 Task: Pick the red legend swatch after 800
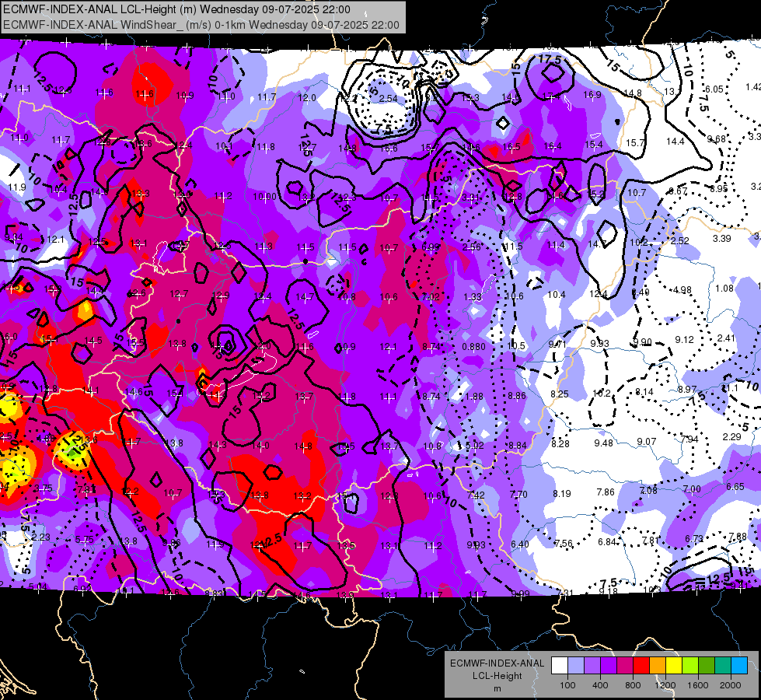[x=641, y=666]
